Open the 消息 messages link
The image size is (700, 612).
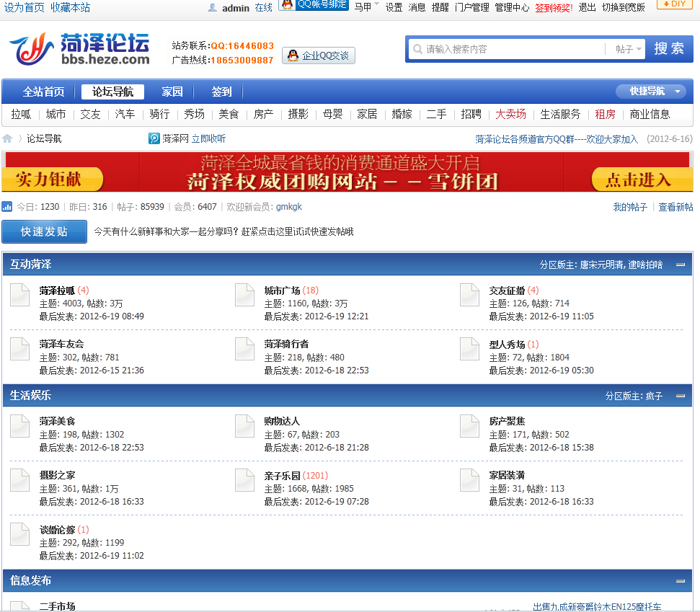[417, 8]
